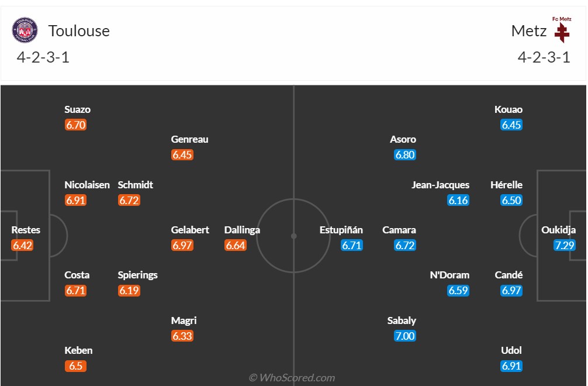Click Asoro's 6.80 rating badge
The image size is (588, 386).
pos(405,155)
